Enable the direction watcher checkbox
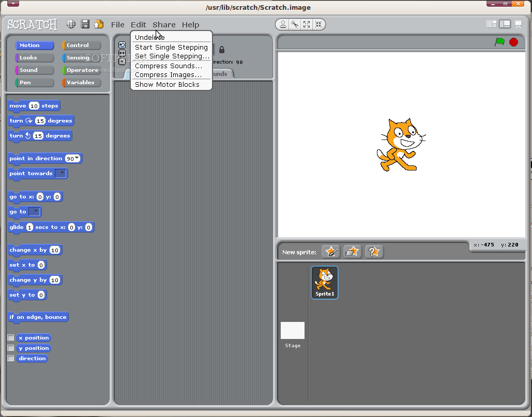 [11, 358]
